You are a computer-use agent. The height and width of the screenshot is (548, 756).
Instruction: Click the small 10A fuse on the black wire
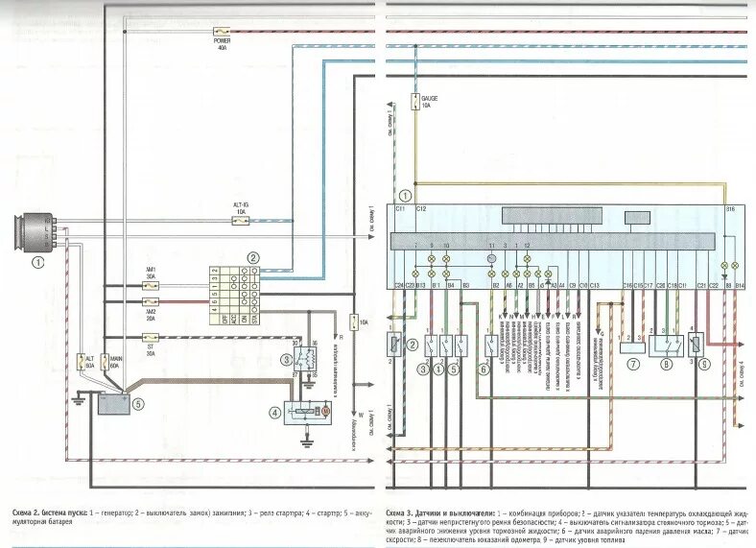354,322
